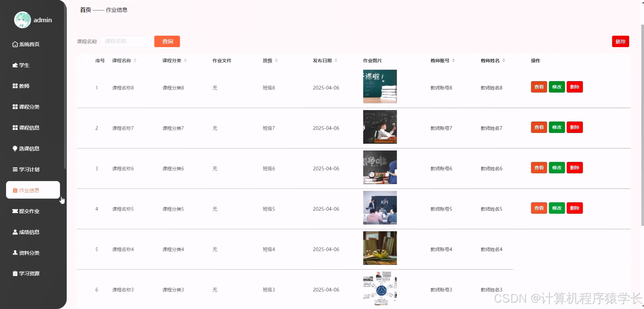
Task: Toggle the select-all checkbox in table header
Action: [x=81, y=61]
